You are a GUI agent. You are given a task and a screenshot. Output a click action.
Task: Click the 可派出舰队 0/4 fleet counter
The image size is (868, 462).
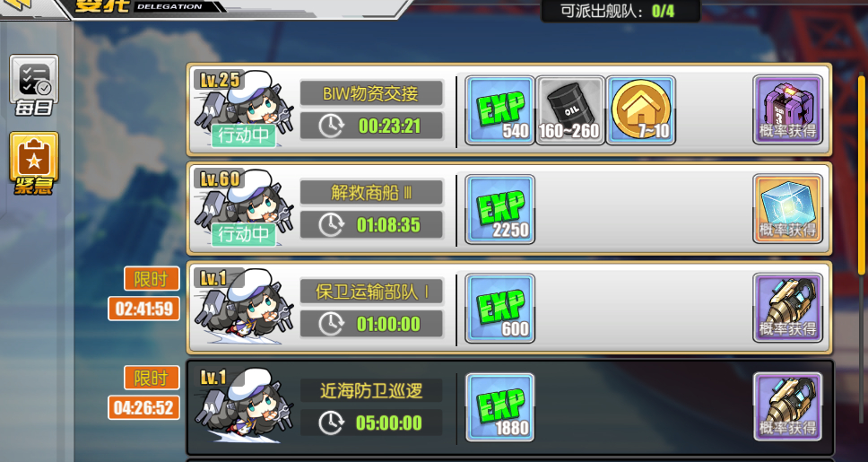621,11
